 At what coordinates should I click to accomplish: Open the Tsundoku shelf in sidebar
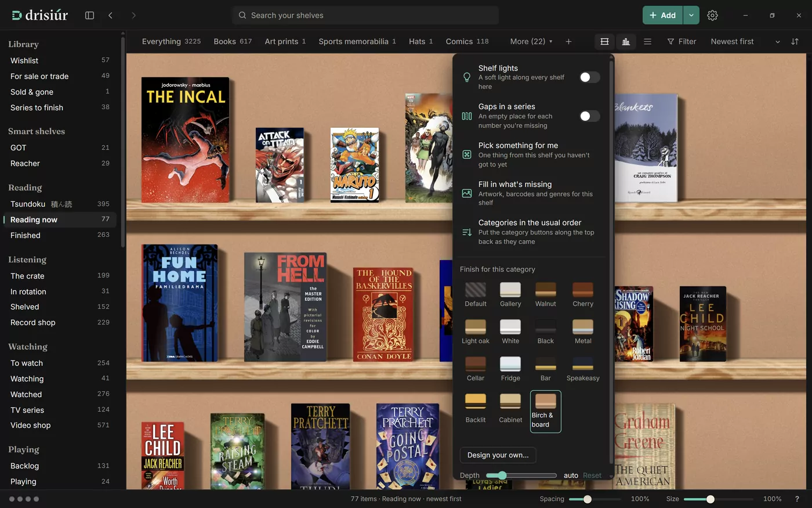point(60,204)
